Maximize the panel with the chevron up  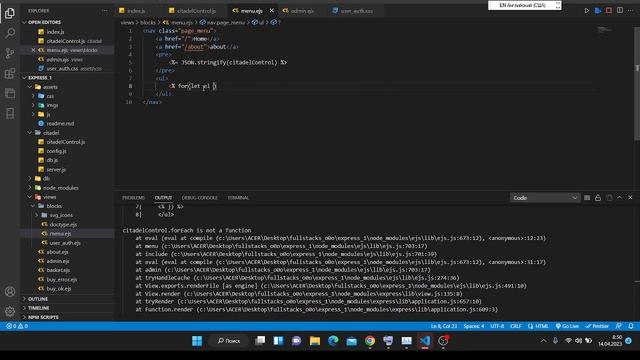pyautogui.click(x=620, y=198)
